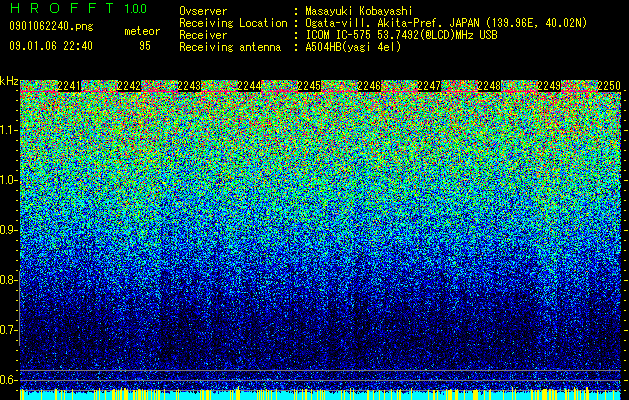Select the 0.8 kHz axis label
Image resolution: width=629 pixels, height=400 pixels.
click(8, 280)
